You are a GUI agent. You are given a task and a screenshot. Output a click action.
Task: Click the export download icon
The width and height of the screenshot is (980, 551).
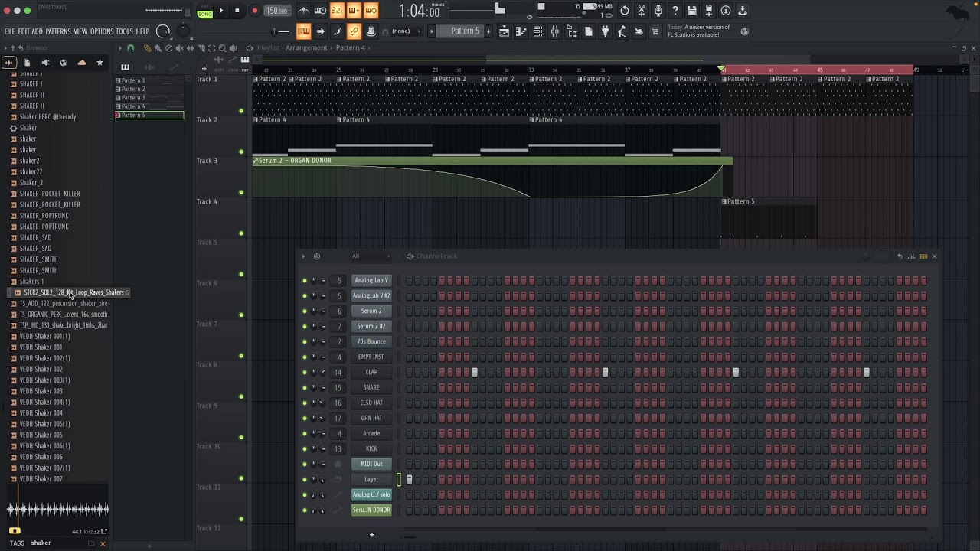(743, 11)
